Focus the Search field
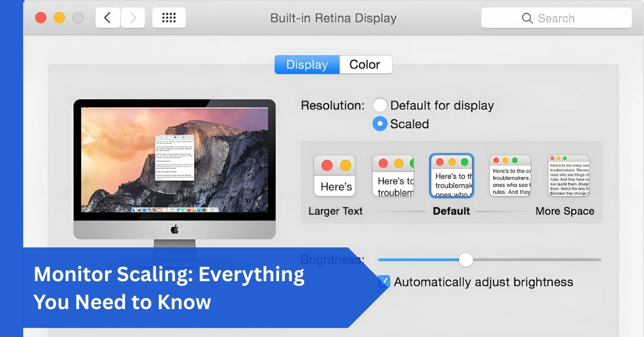 click(x=557, y=18)
